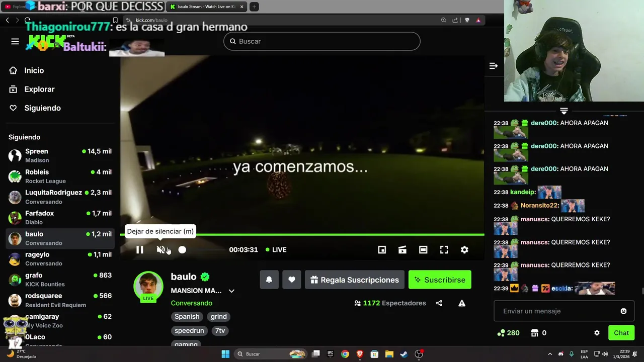
Task: Switch the player to fullscreen
Action: pos(444,250)
